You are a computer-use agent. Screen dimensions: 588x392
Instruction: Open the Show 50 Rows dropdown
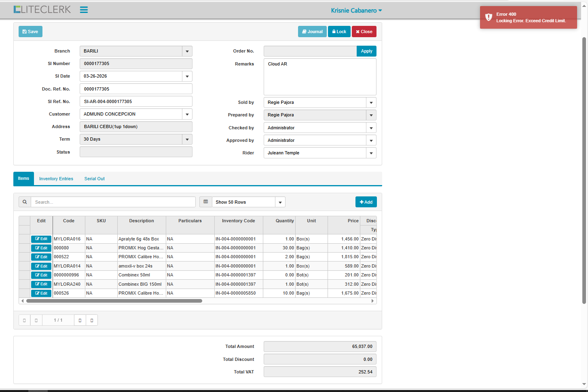point(280,202)
